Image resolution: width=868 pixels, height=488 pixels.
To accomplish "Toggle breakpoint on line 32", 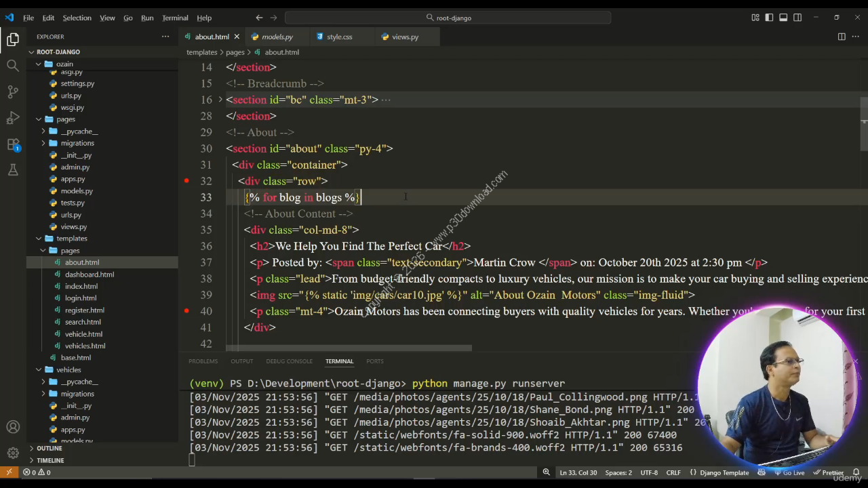I will point(186,181).
